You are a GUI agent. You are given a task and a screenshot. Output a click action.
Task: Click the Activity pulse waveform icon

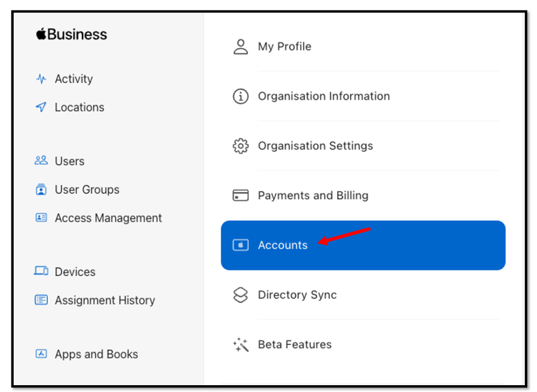click(41, 79)
